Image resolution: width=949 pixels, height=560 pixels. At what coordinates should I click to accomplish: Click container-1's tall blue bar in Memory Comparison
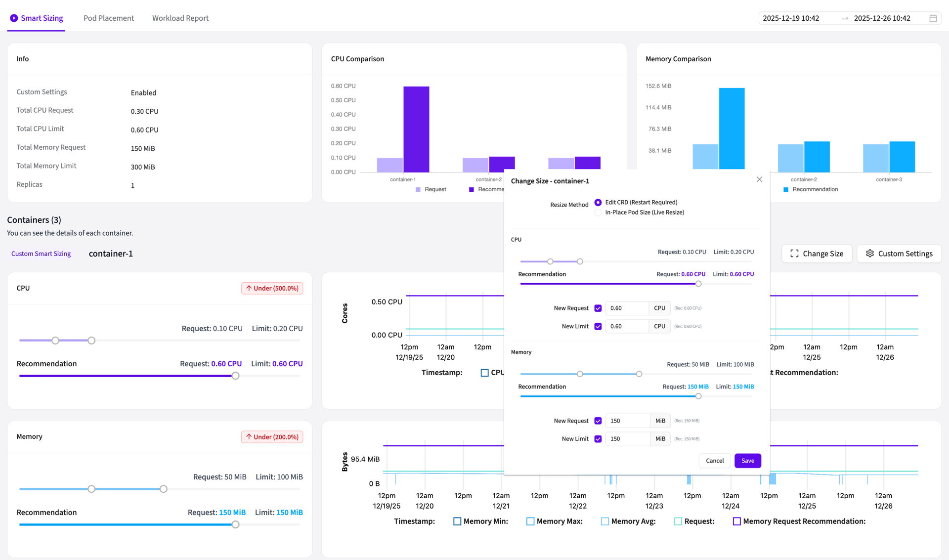732,129
